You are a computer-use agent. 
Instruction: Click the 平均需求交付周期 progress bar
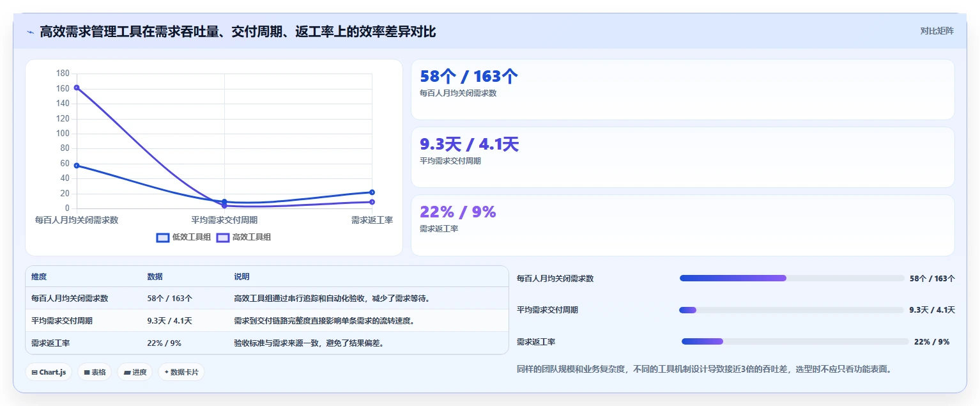click(x=792, y=310)
